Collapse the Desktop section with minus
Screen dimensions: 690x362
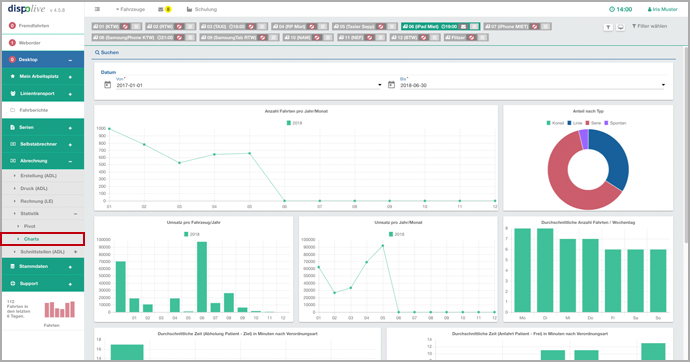[x=70, y=60]
